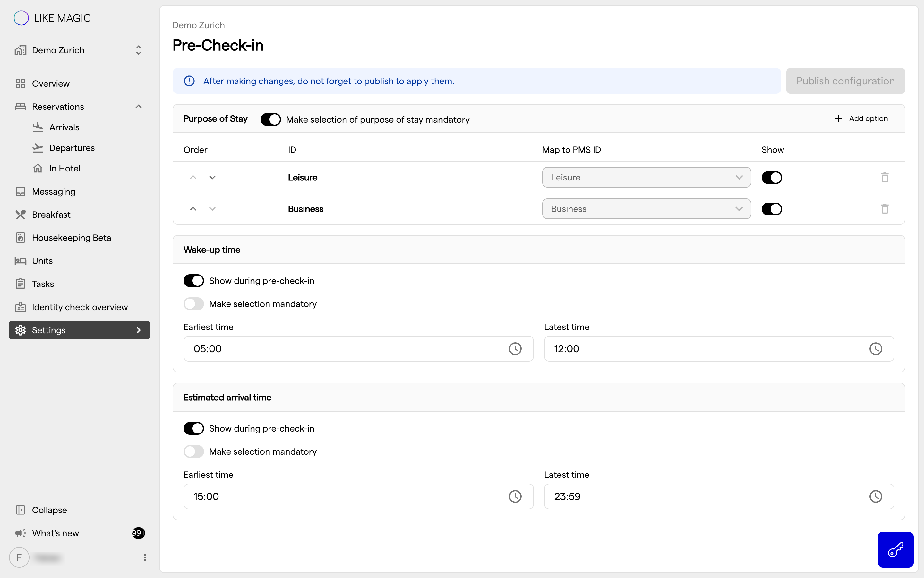Click the Overview grid icon
The width and height of the screenshot is (924, 578).
click(x=20, y=83)
